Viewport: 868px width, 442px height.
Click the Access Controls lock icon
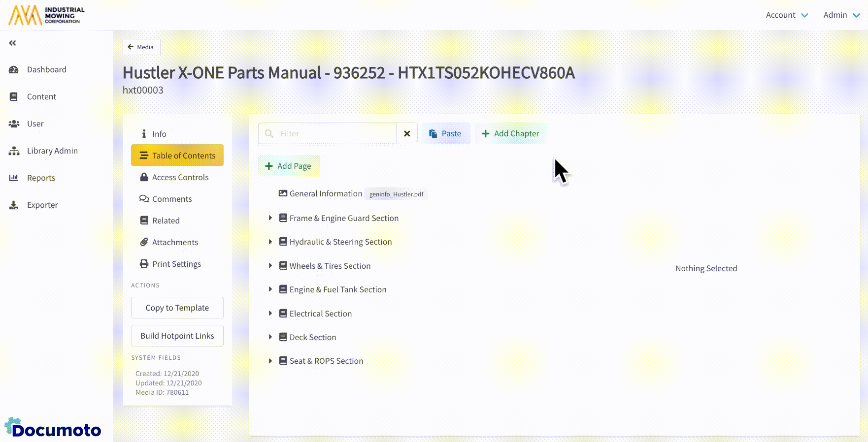tap(144, 177)
